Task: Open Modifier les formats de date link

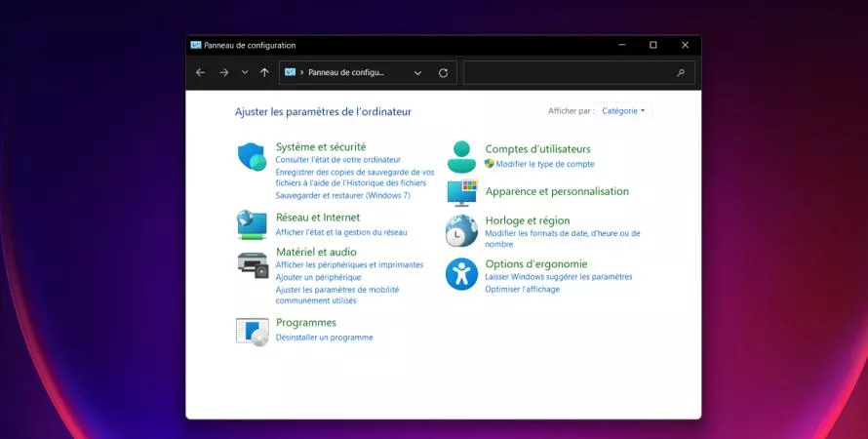Action: 563,239
